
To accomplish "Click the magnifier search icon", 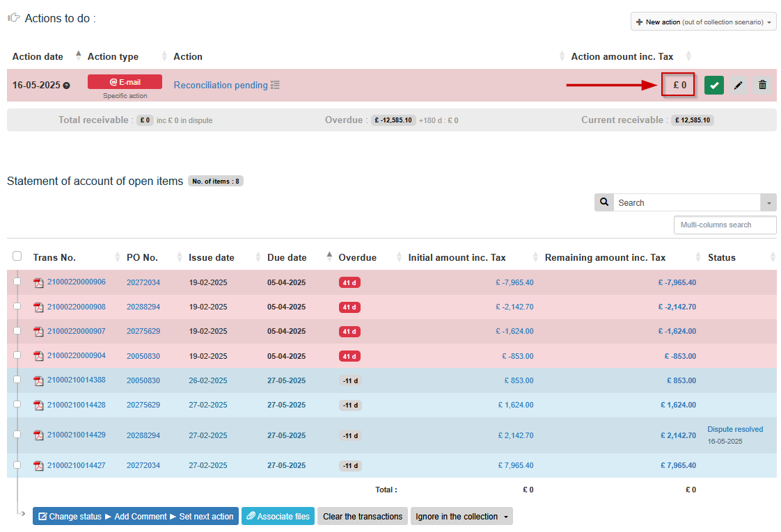I will click(603, 202).
